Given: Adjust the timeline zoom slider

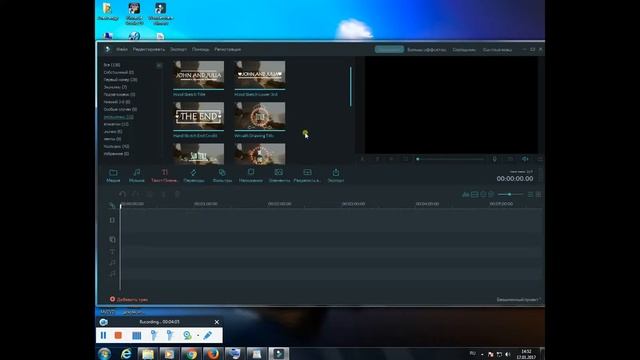Looking at the screenshot, I should 510,194.
